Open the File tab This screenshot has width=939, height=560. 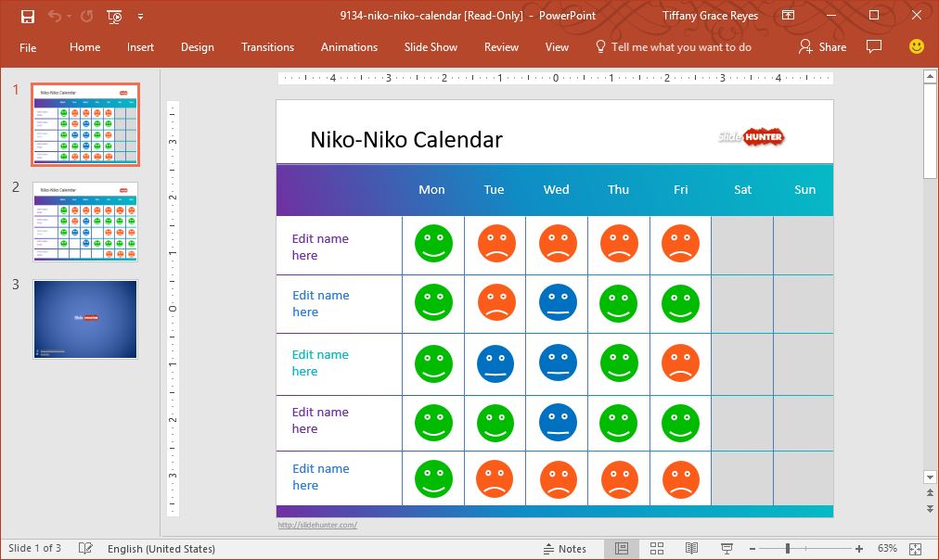pyautogui.click(x=28, y=48)
